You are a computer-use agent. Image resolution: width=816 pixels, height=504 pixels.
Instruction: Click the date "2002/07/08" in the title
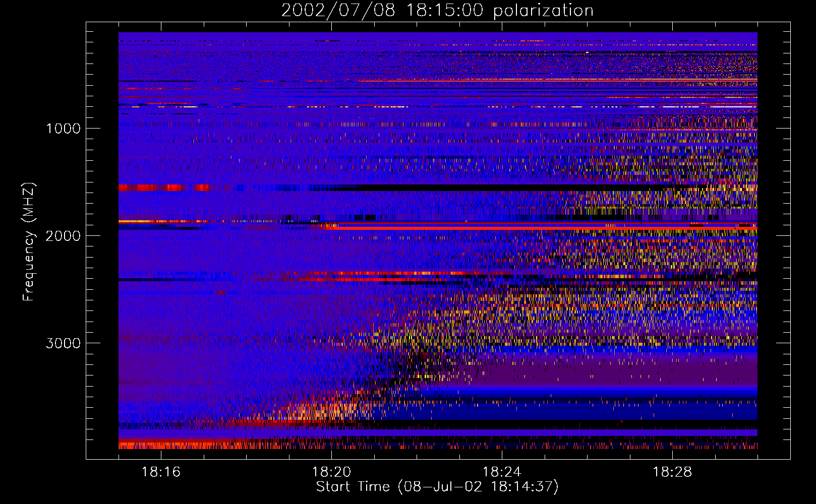click(338, 11)
